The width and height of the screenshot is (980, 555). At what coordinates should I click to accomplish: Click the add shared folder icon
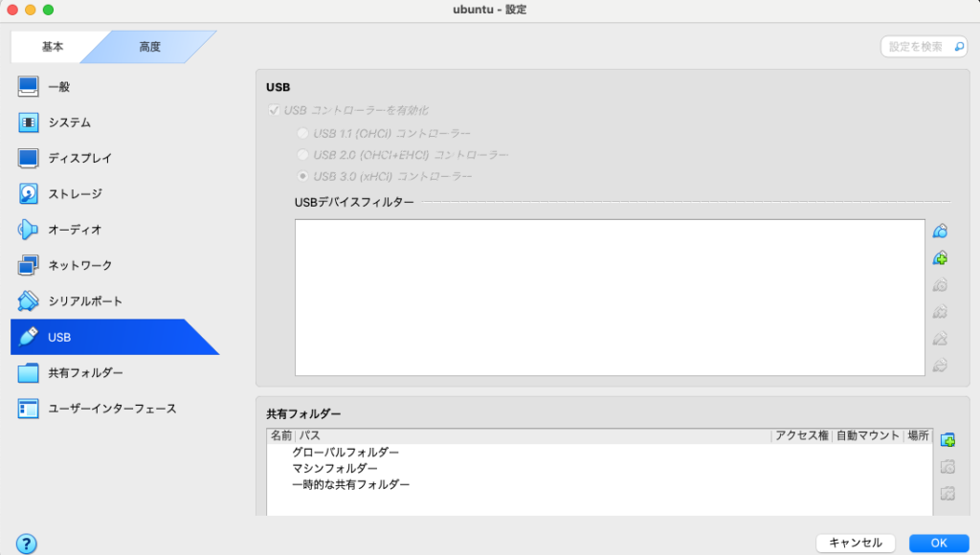pyautogui.click(x=947, y=440)
